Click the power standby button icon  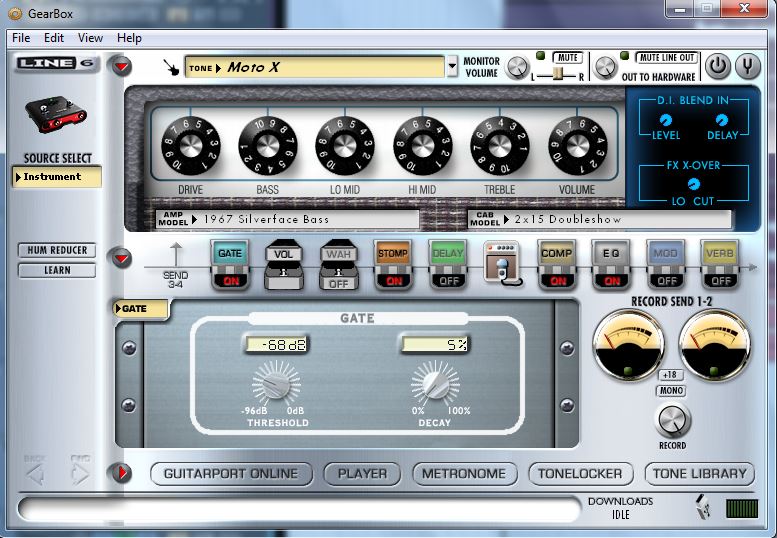(x=718, y=66)
